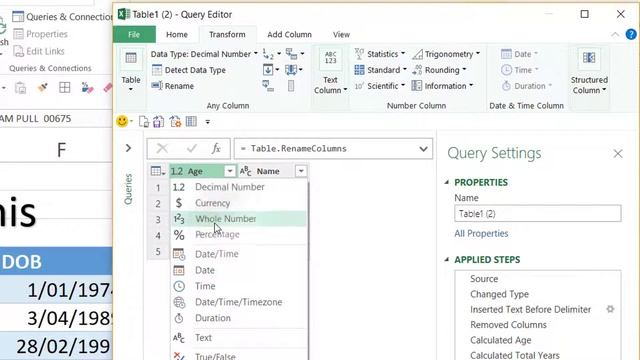Click the smiley feedback icon
The height and width of the screenshot is (360, 640).
122,121
